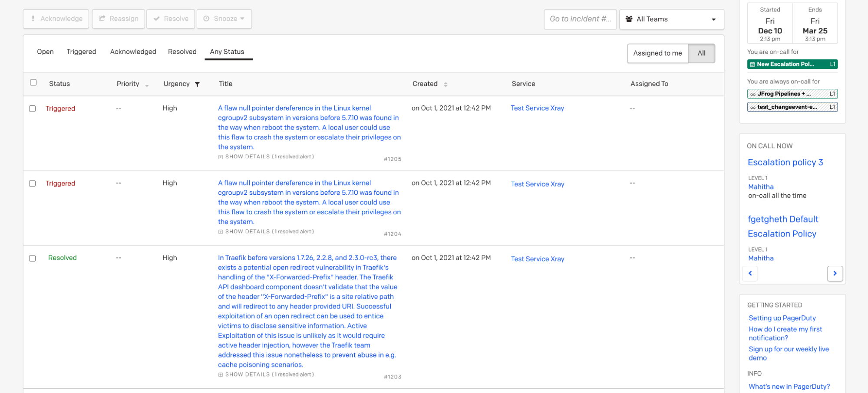Tick the select-all incidents header checkbox
The width and height of the screenshot is (868, 393).
tap(33, 82)
